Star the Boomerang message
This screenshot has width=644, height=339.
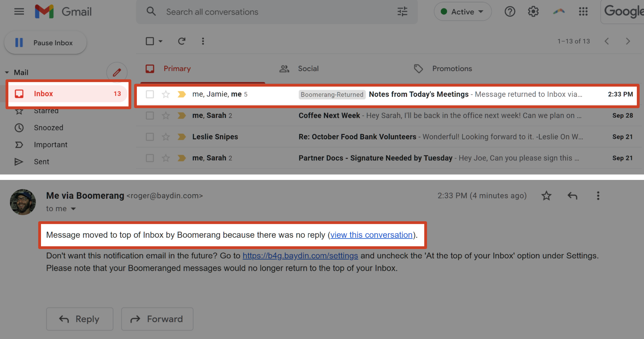[x=546, y=196]
